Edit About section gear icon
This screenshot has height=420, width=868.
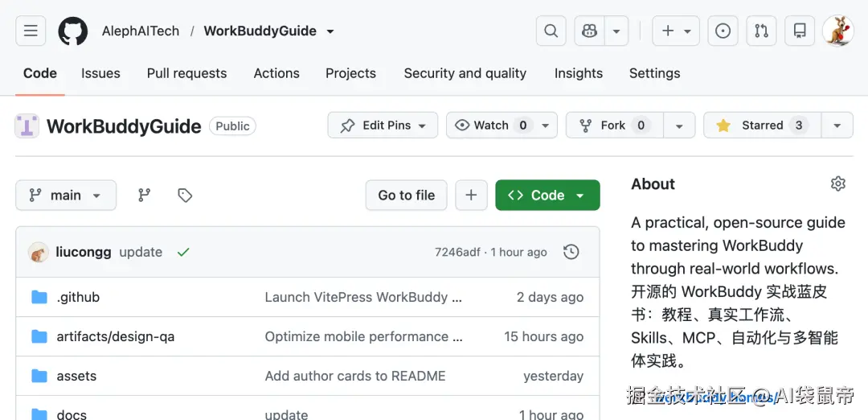click(x=838, y=184)
